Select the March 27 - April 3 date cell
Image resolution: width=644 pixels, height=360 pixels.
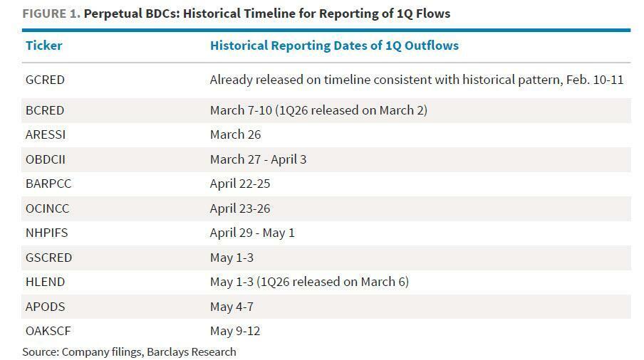click(x=258, y=159)
